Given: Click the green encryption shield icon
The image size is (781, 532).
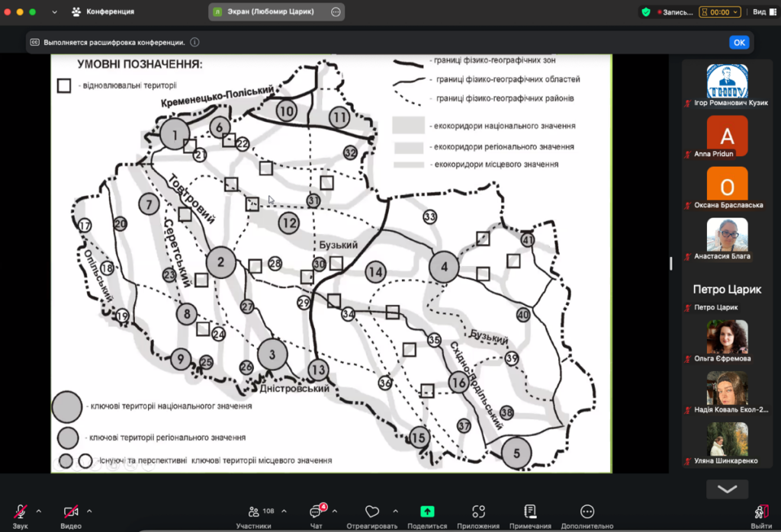Looking at the screenshot, I should (x=645, y=12).
